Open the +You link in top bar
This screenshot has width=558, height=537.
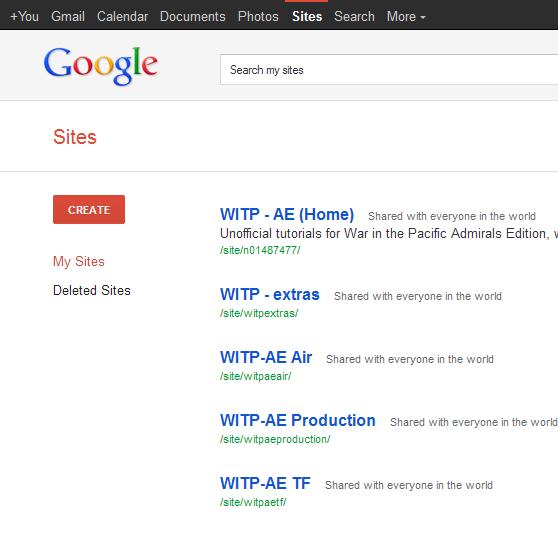(x=25, y=16)
